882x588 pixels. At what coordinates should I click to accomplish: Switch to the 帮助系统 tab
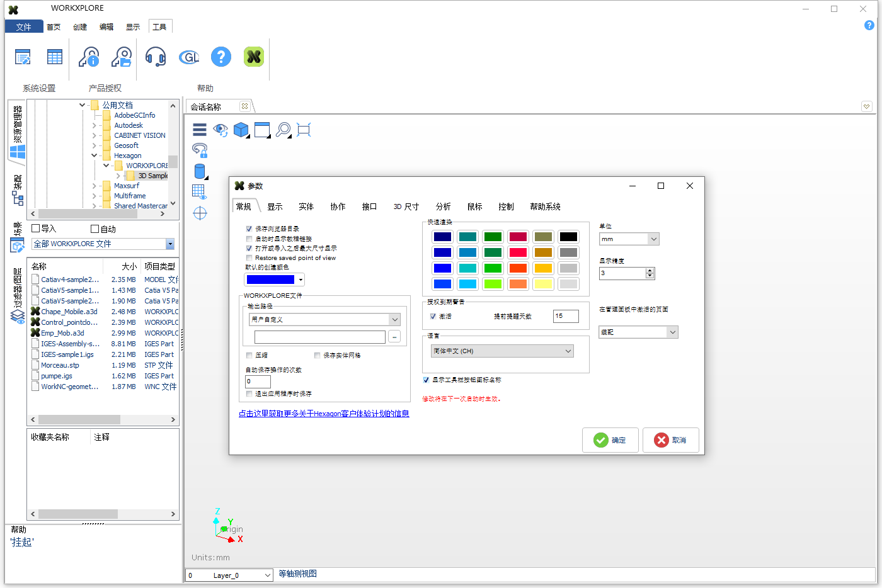tap(545, 206)
